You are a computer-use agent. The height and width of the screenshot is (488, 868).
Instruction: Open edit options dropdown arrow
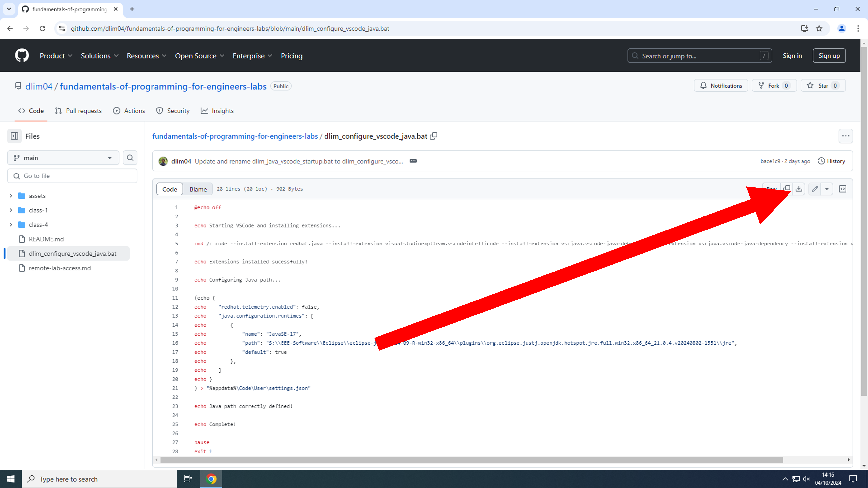click(827, 189)
